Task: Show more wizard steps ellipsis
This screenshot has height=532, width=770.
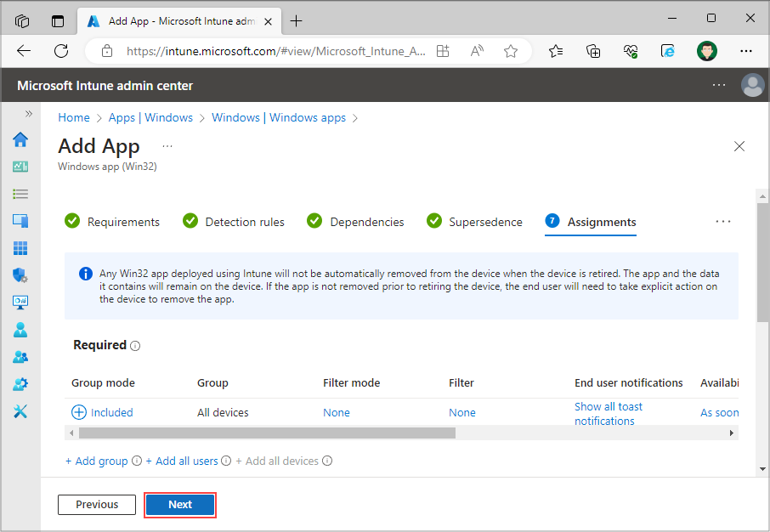Action: tap(723, 222)
